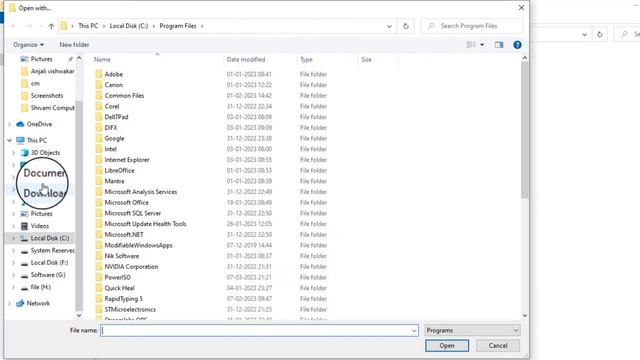Click the change view icon
The image size is (640, 360).
point(471,45)
